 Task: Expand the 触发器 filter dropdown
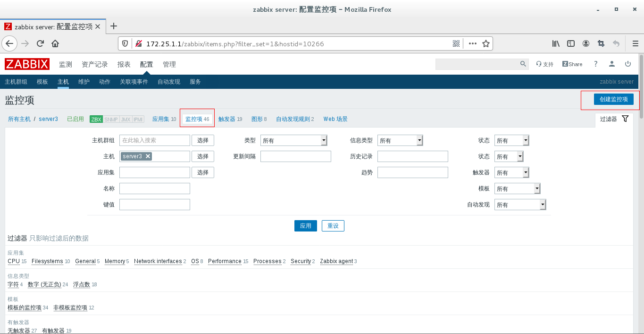click(511, 172)
